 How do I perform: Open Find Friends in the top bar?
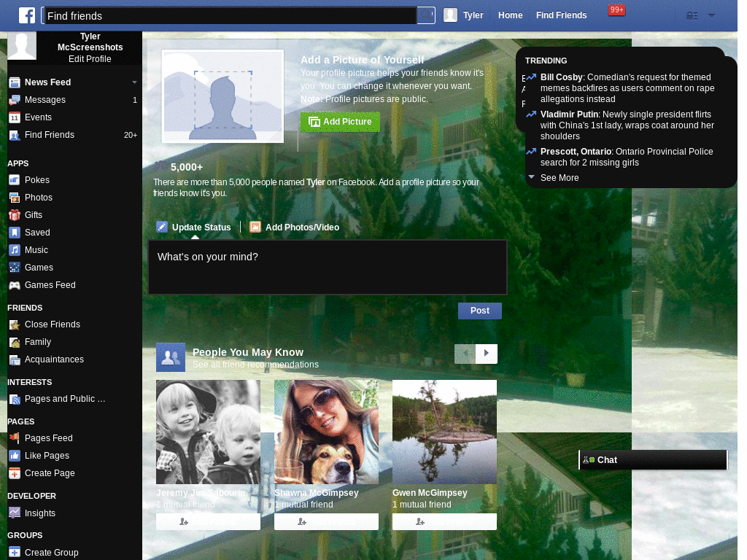(x=561, y=15)
